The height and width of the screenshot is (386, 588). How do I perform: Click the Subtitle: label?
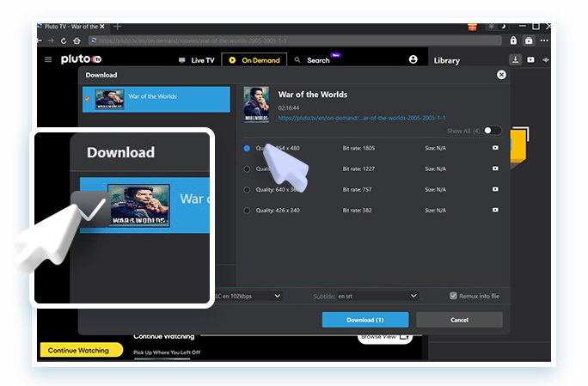pos(324,297)
